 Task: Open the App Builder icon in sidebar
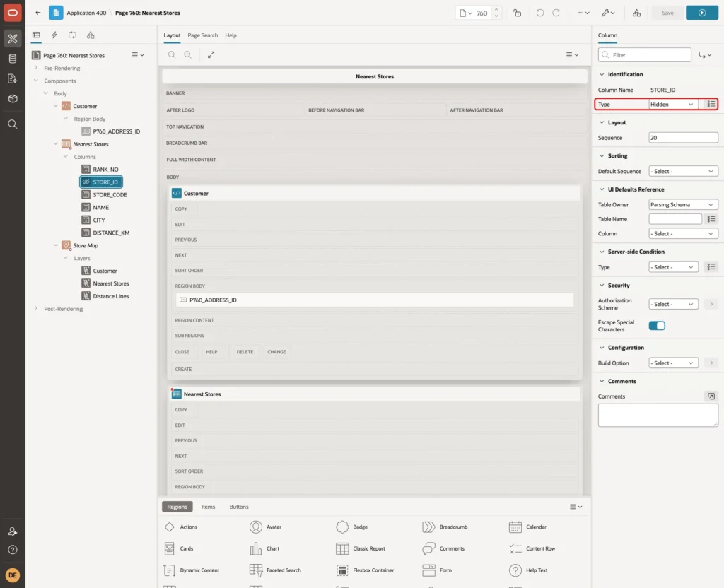pos(13,38)
